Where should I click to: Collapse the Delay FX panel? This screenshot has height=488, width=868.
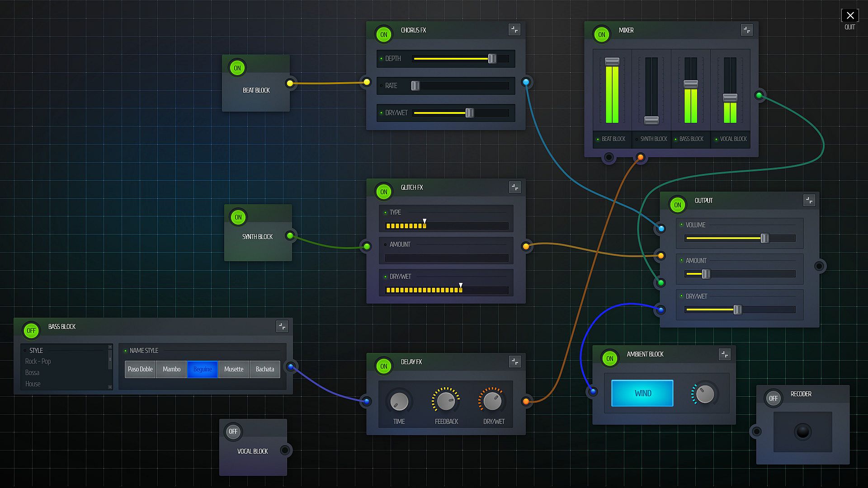click(x=514, y=361)
